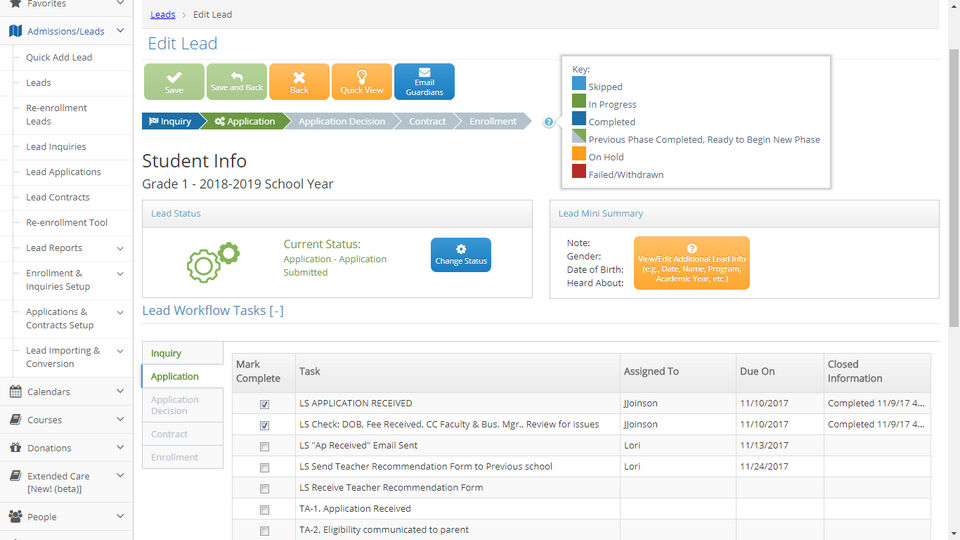Mark "Ap Received" Email Sent task complete
Image resolution: width=960 pixels, height=540 pixels.
264,446
